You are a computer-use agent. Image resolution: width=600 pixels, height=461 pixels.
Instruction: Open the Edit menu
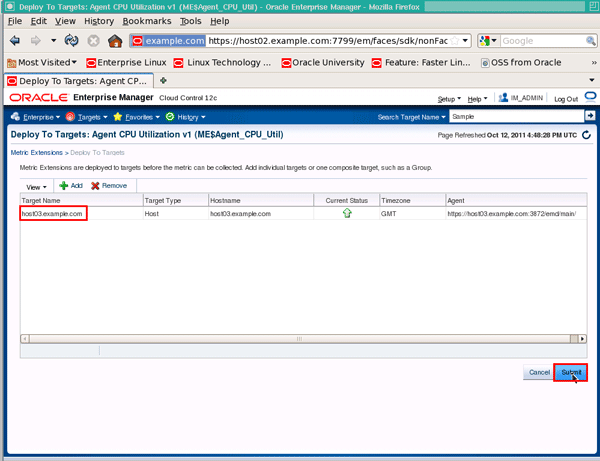38,21
